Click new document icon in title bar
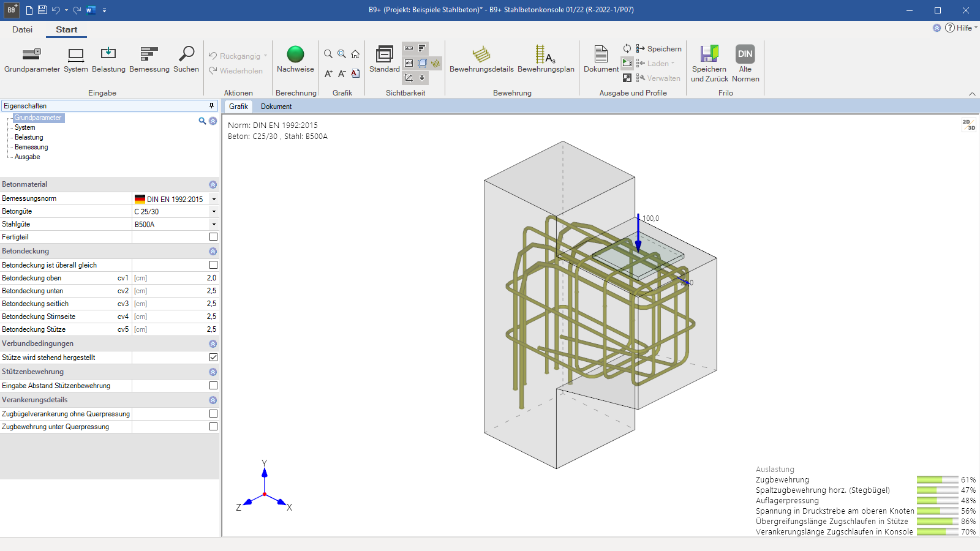The width and height of the screenshot is (980, 551). coord(29,10)
